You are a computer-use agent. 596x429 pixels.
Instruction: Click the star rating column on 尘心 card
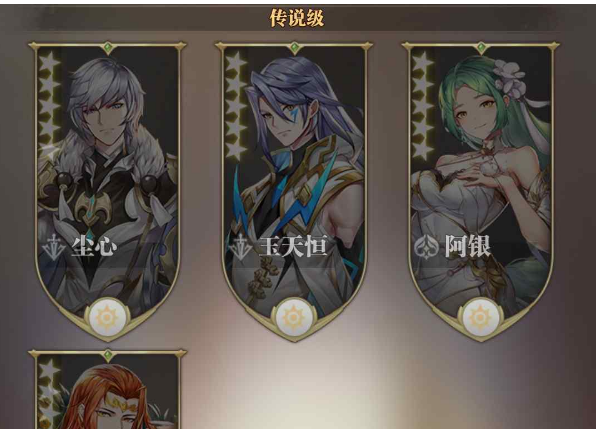coord(49,105)
